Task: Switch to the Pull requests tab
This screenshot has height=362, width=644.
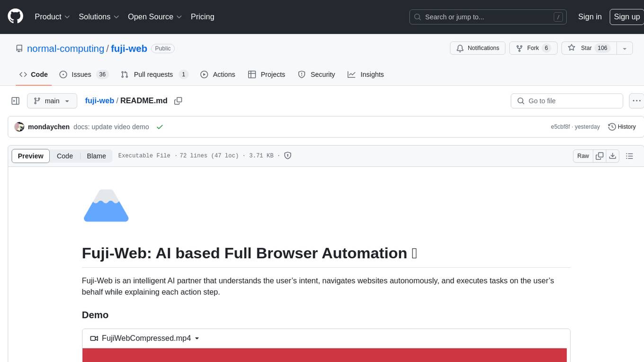Action: click(154, 74)
